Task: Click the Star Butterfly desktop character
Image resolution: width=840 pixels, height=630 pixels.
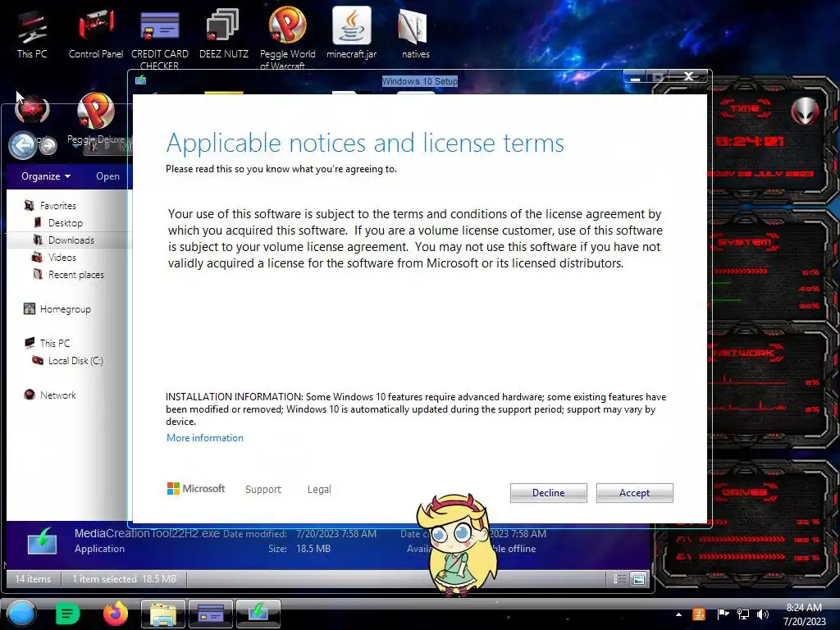Action: point(455,544)
